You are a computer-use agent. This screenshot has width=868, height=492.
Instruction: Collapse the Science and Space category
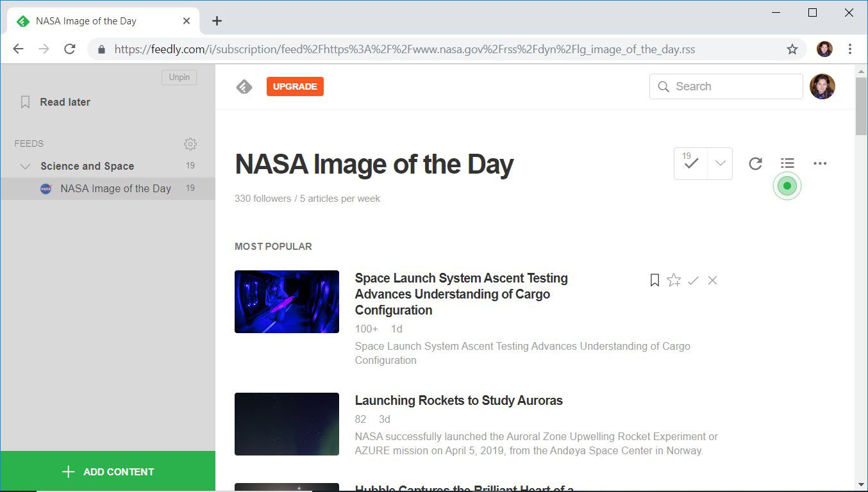click(26, 166)
